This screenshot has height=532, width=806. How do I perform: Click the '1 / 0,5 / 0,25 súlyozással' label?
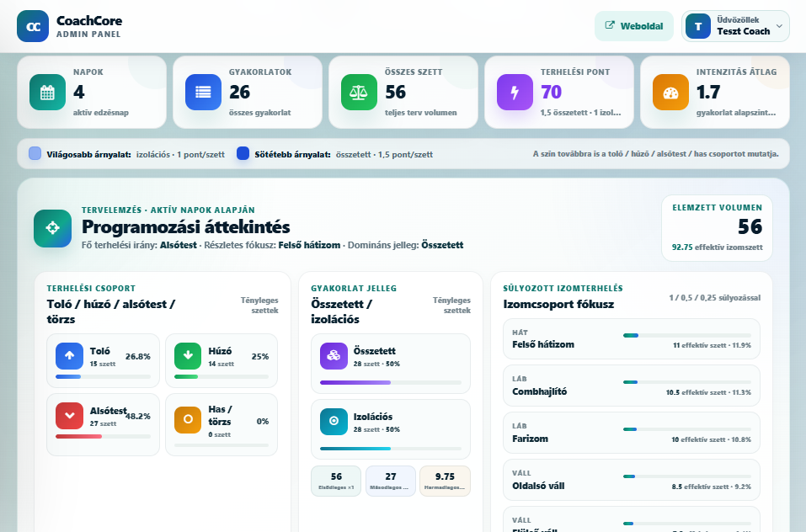pyautogui.click(x=714, y=298)
